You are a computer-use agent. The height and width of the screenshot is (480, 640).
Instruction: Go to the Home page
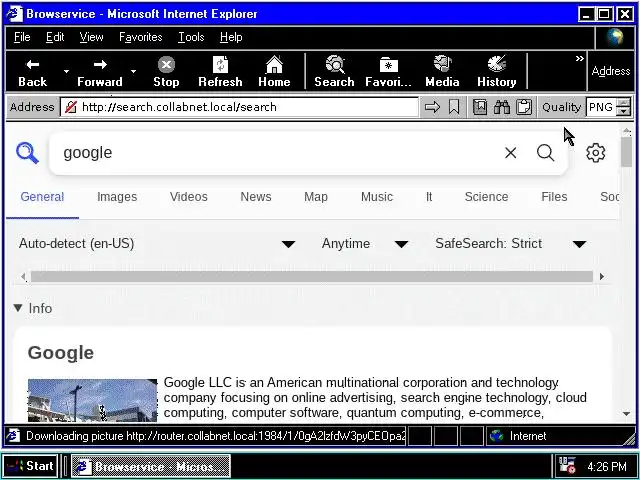tap(274, 72)
